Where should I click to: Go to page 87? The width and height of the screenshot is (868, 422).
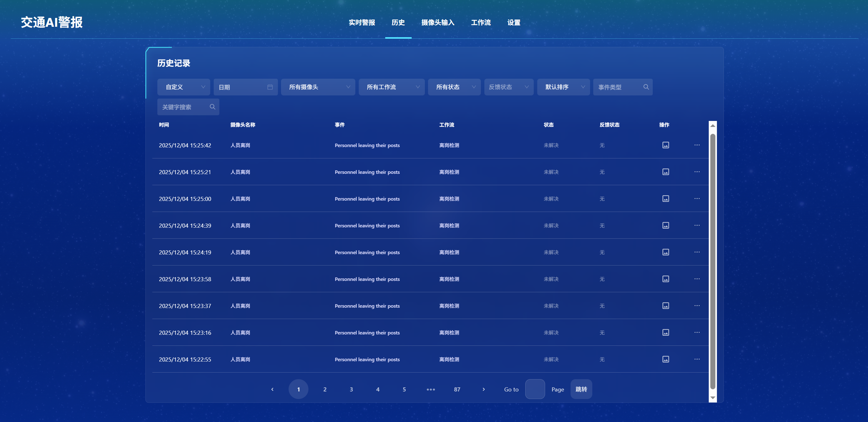(x=457, y=389)
